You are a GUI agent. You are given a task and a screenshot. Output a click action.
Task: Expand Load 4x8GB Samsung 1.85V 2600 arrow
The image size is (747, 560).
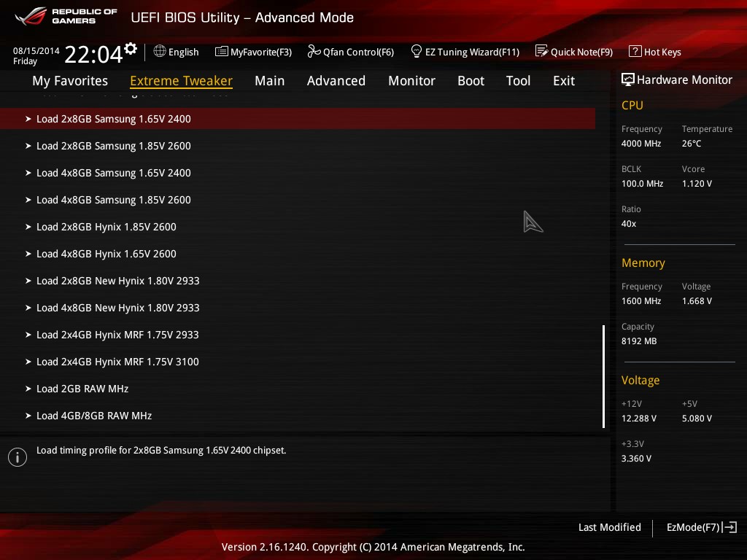click(28, 200)
